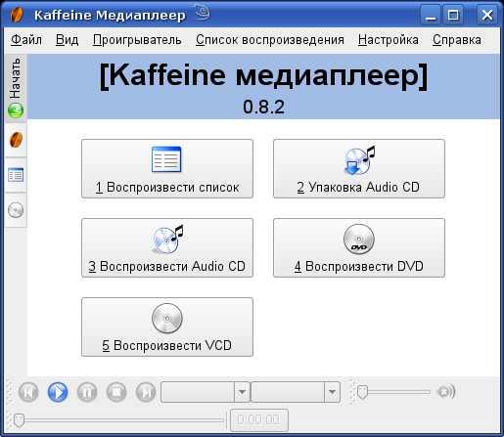Toggle mute with the speaker icon

click(446, 391)
